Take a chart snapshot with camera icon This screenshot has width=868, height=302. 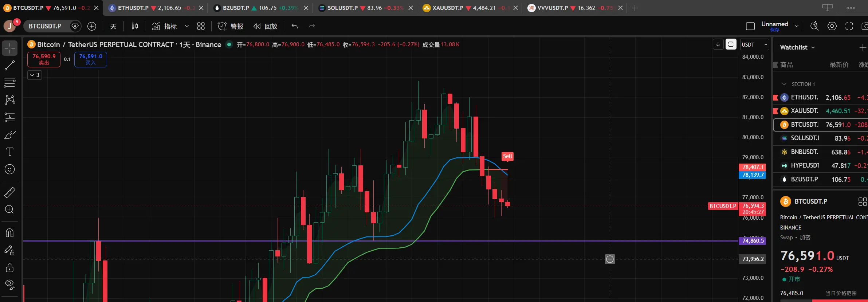[x=864, y=26]
